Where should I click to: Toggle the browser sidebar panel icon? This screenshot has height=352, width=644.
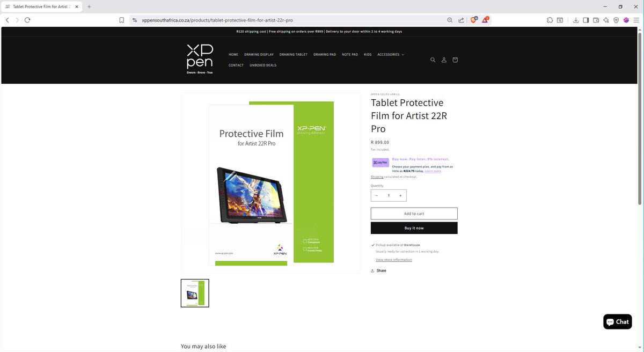click(586, 20)
